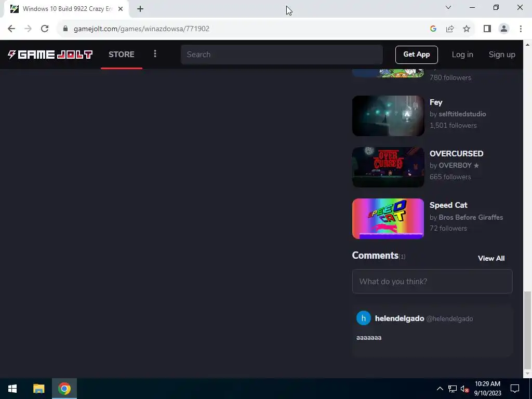Click the browser forward arrow

tap(28, 29)
